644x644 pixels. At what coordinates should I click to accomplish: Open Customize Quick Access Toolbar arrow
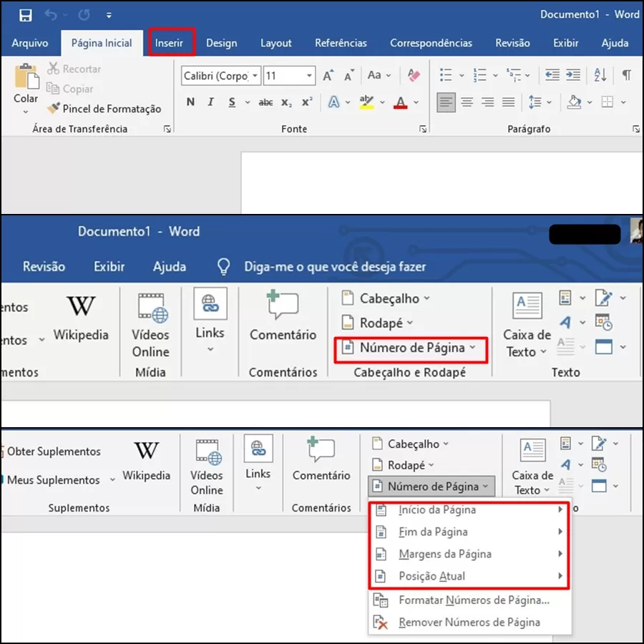tap(109, 15)
